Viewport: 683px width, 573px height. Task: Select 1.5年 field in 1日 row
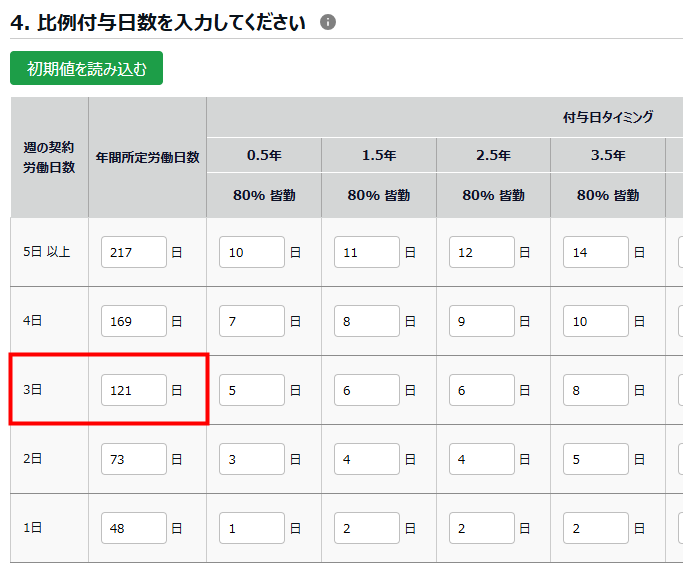(x=367, y=528)
